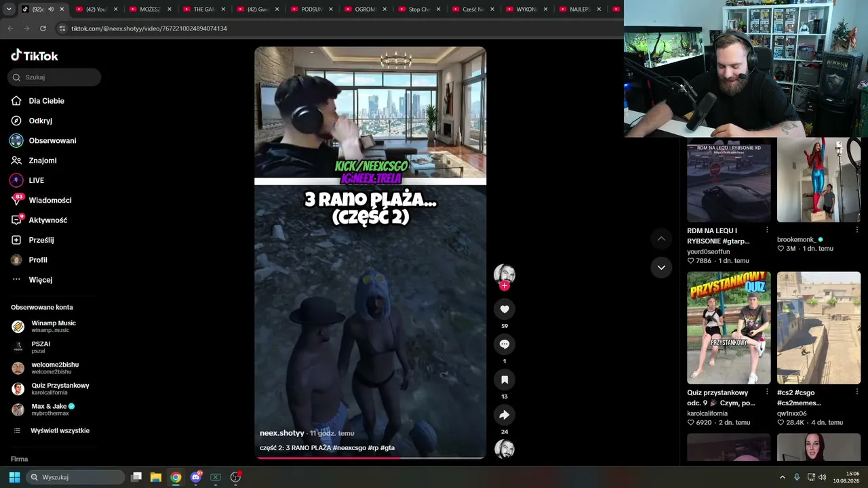Open options for the brookemonk_ video
This screenshot has height=488, width=868.
[x=856, y=230]
